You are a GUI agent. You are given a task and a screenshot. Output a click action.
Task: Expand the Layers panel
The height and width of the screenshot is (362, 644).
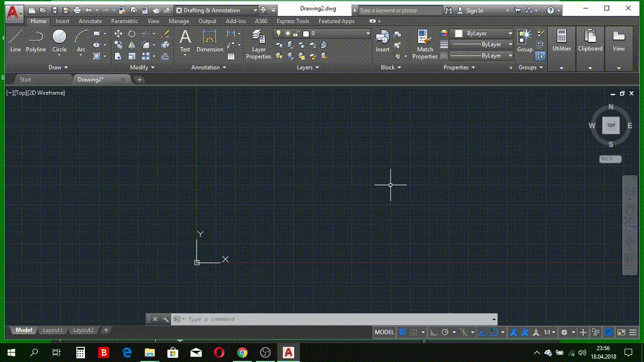point(308,67)
